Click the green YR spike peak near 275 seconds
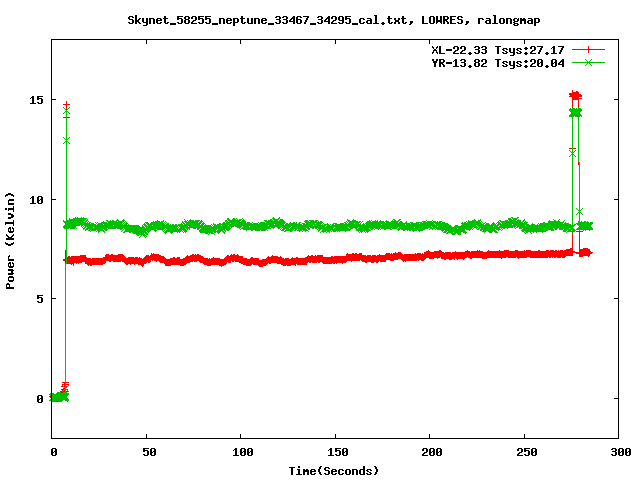Screen dimensions: 640x480 (x=575, y=113)
